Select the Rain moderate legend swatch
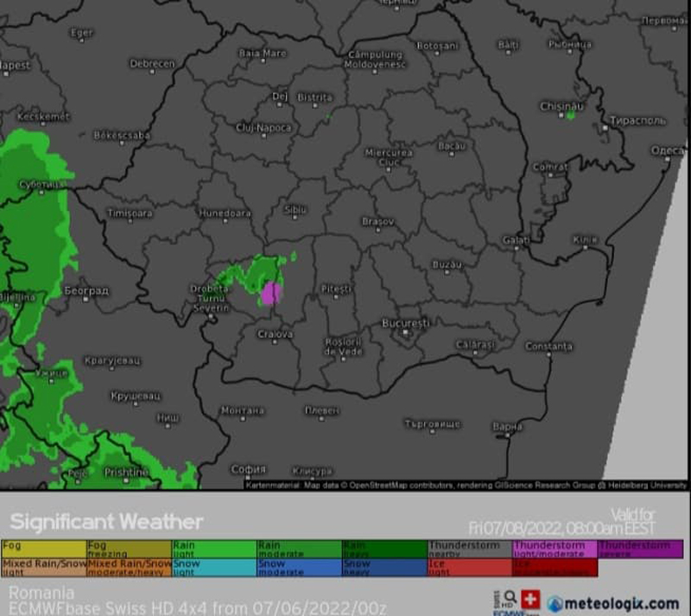691x616 pixels. [x=298, y=549]
